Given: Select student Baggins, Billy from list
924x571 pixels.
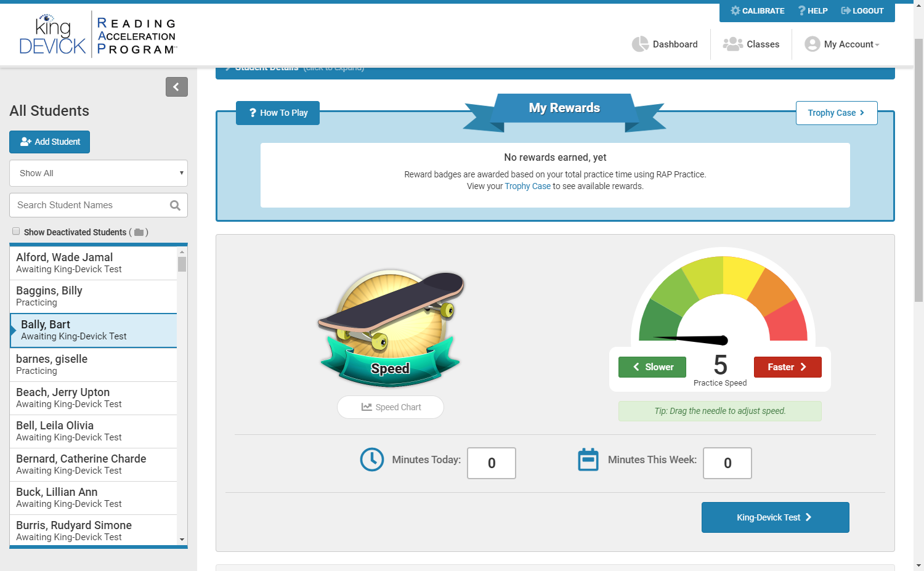Looking at the screenshot, I should tap(93, 296).
